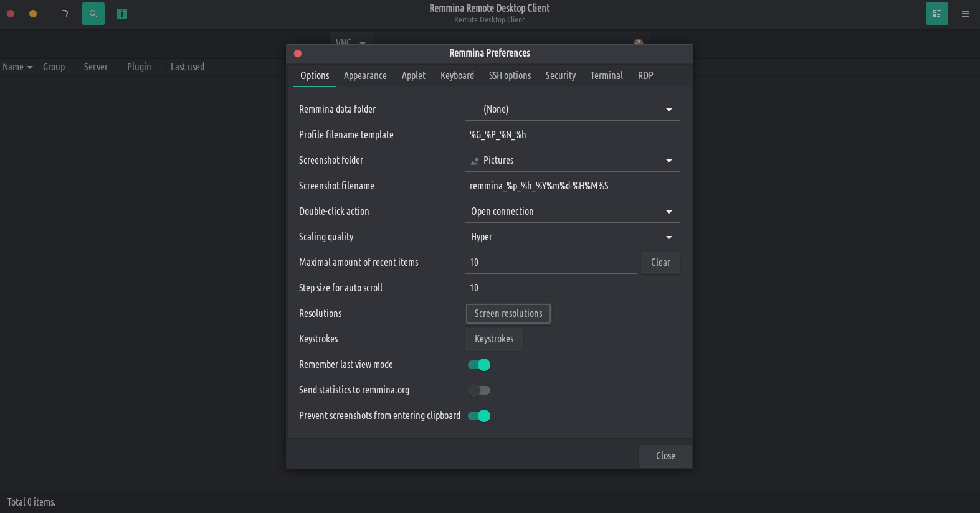This screenshot has height=513, width=980.
Task: Open the Screenshot folder dropdown
Action: pyautogui.click(x=573, y=161)
